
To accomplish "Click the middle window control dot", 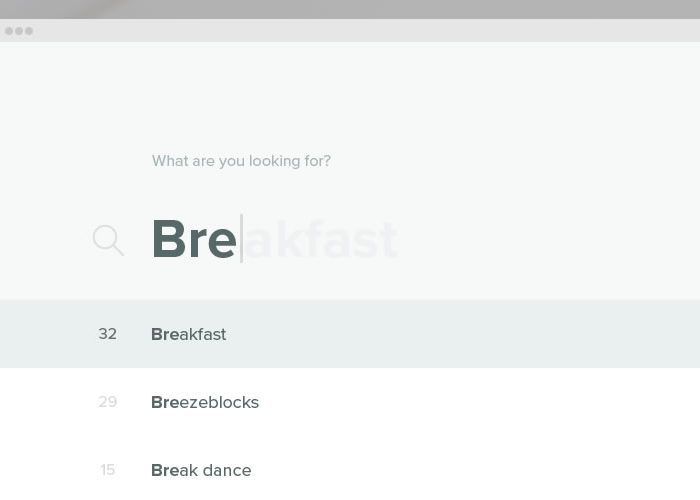I will [x=19, y=31].
